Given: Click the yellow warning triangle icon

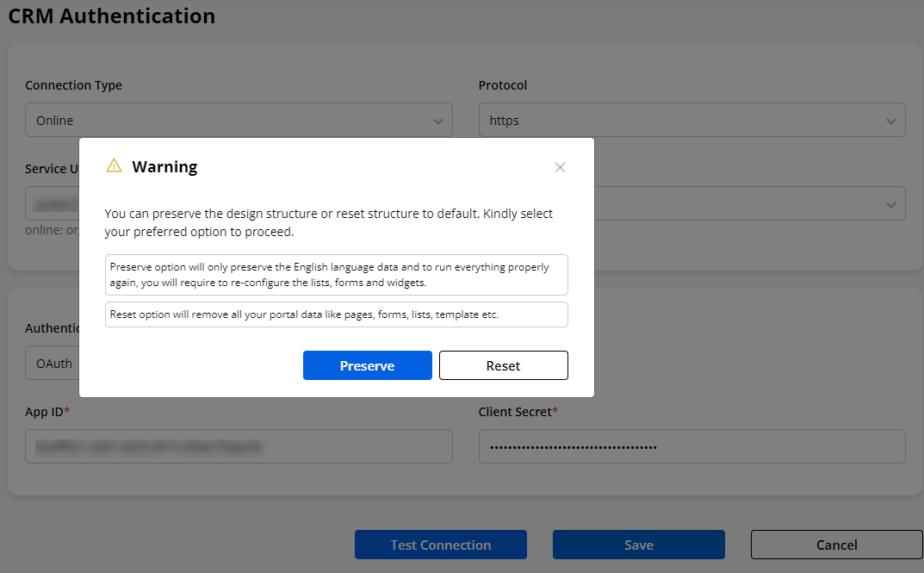Looking at the screenshot, I should pyautogui.click(x=114, y=166).
